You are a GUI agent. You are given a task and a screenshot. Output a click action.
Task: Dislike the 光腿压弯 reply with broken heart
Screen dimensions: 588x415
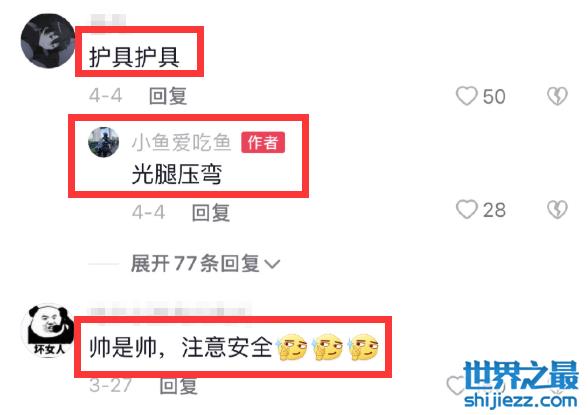(557, 209)
